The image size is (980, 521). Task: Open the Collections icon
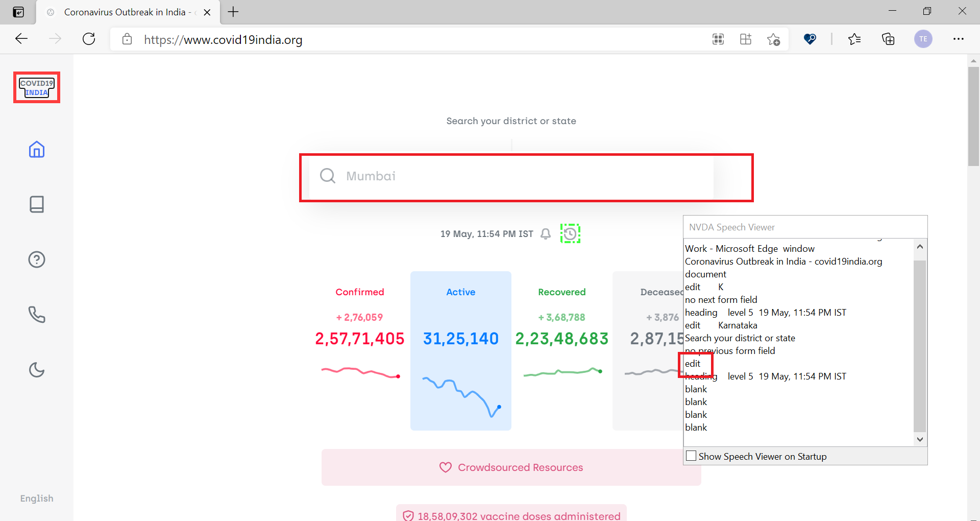point(888,39)
